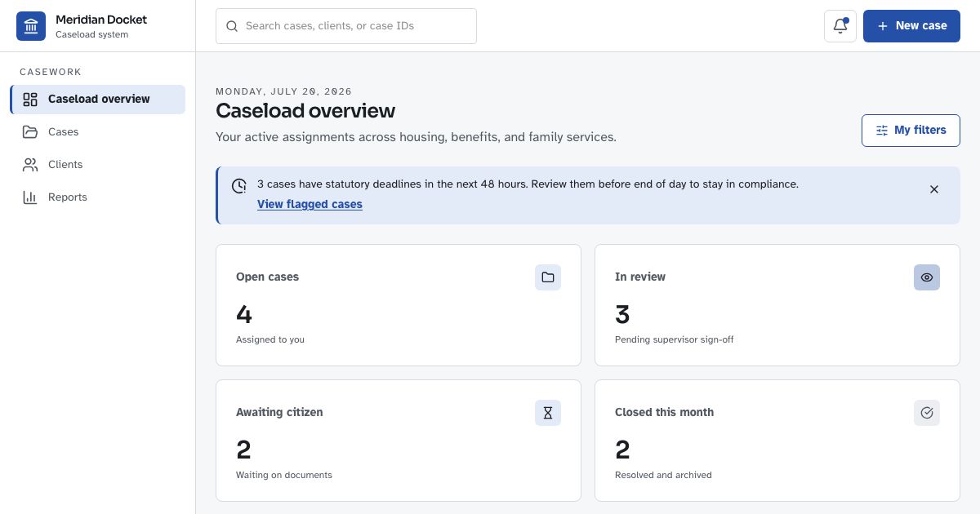Click eye icon on In review card
The width and height of the screenshot is (980, 514).
pyautogui.click(x=927, y=277)
